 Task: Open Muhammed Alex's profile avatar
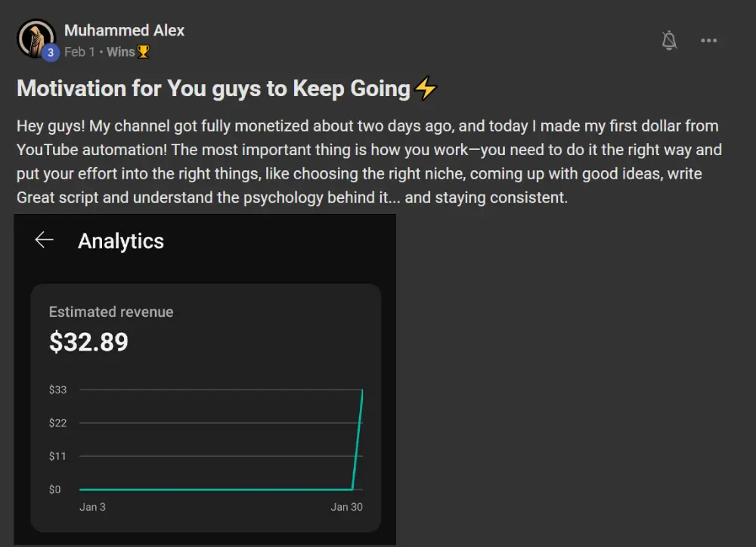[36, 39]
